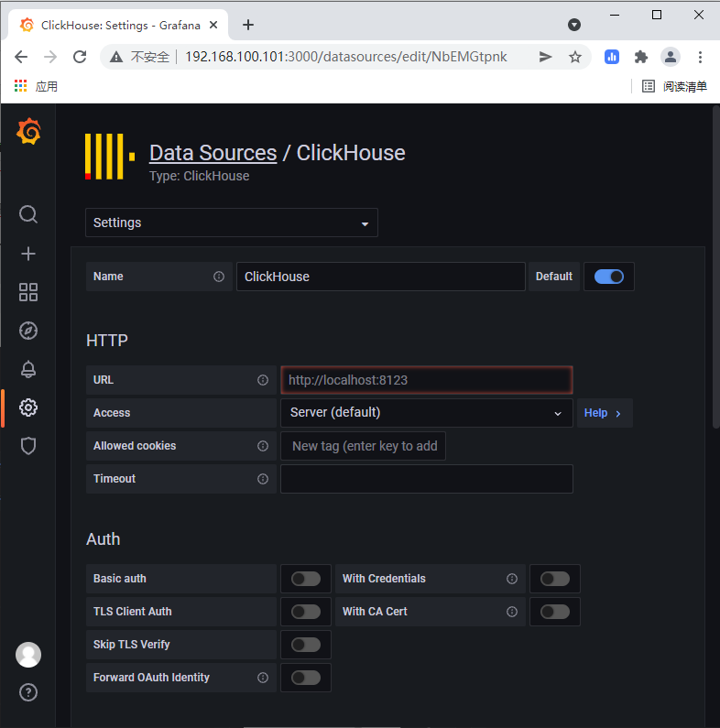Open Chrome profile avatar button
720x728 pixels.
click(671, 57)
